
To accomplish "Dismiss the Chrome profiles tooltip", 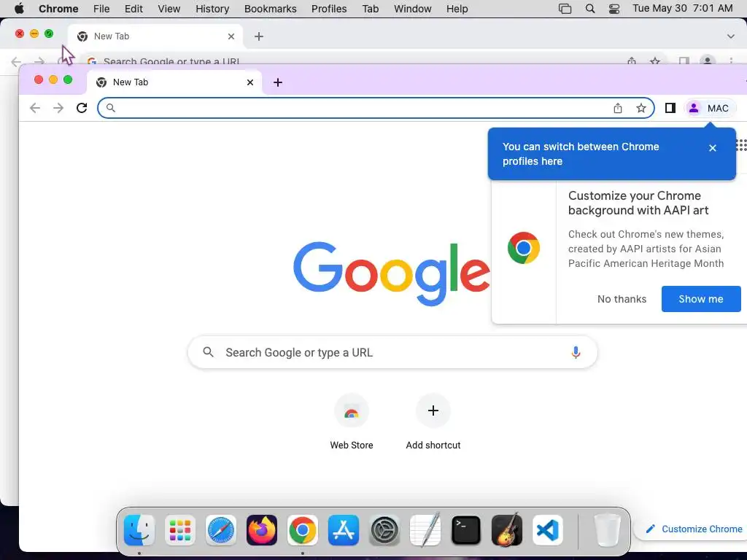I will pos(713,148).
